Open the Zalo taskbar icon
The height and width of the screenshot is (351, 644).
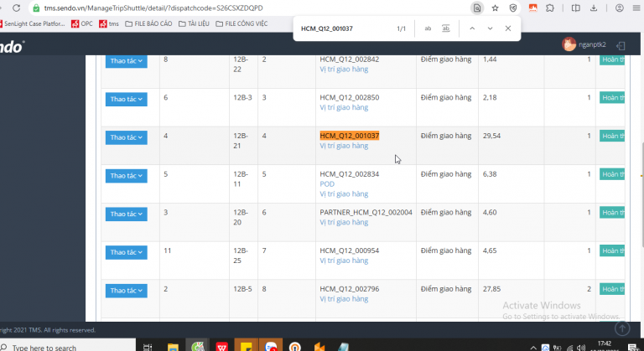(x=271, y=347)
